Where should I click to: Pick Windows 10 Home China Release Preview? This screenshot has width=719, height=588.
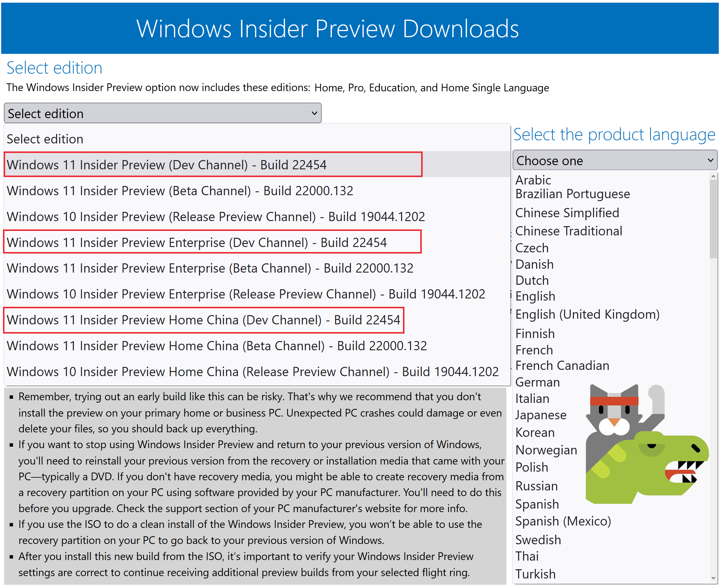[x=253, y=372]
